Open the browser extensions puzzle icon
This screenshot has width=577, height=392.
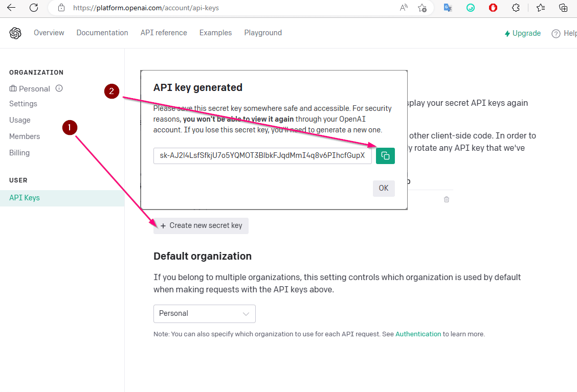click(516, 8)
